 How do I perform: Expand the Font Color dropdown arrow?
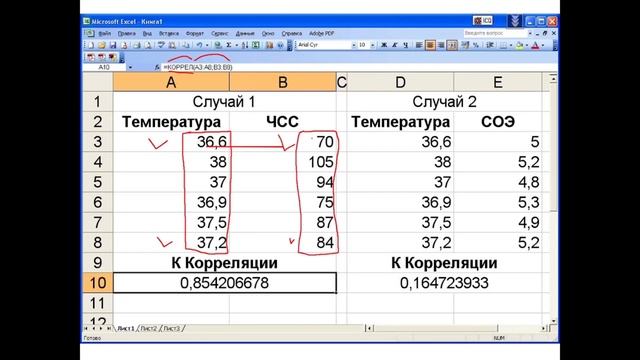click(x=543, y=45)
